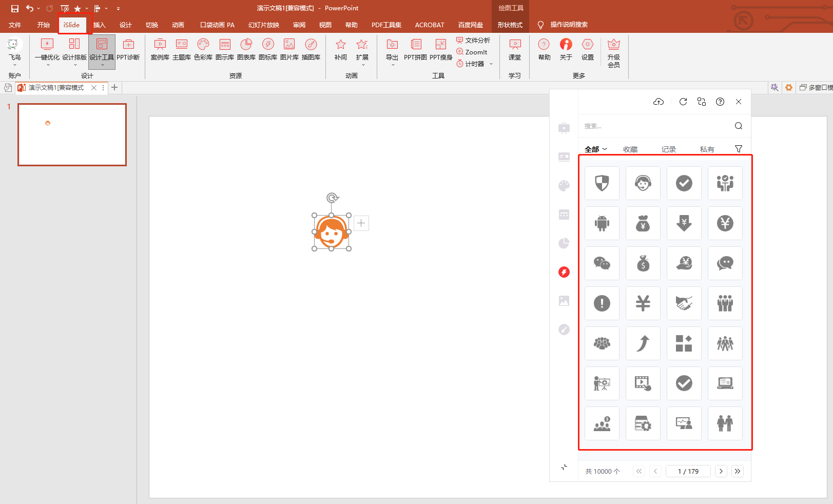833x504 pixels.
Task: Open the 幻灯片放映 slideshow tab
Action: [x=264, y=25]
